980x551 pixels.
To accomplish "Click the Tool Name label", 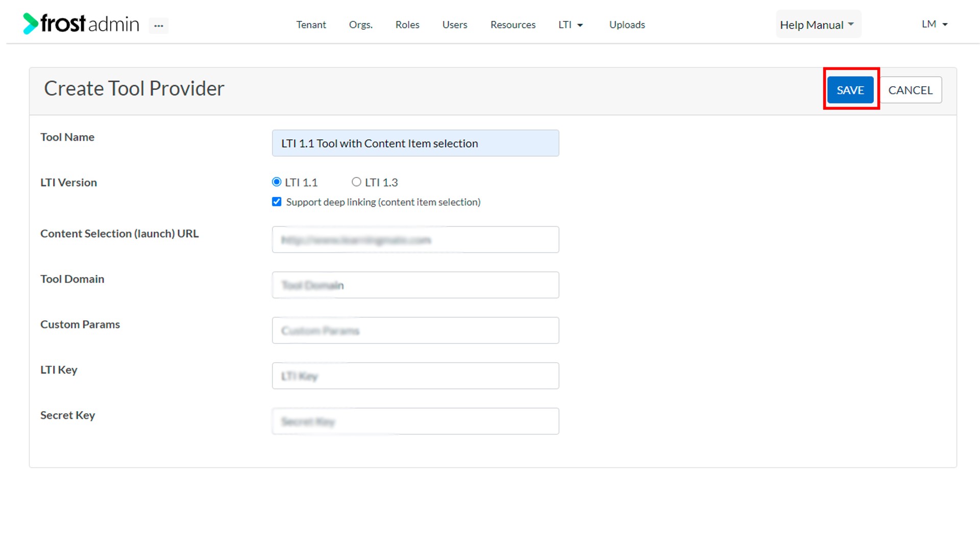I will coord(67,137).
